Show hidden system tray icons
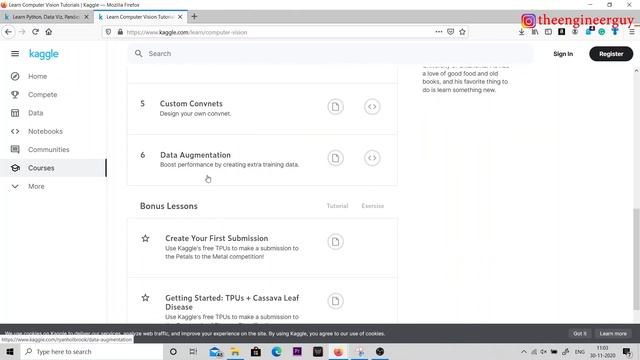 (x=524, y=351)
